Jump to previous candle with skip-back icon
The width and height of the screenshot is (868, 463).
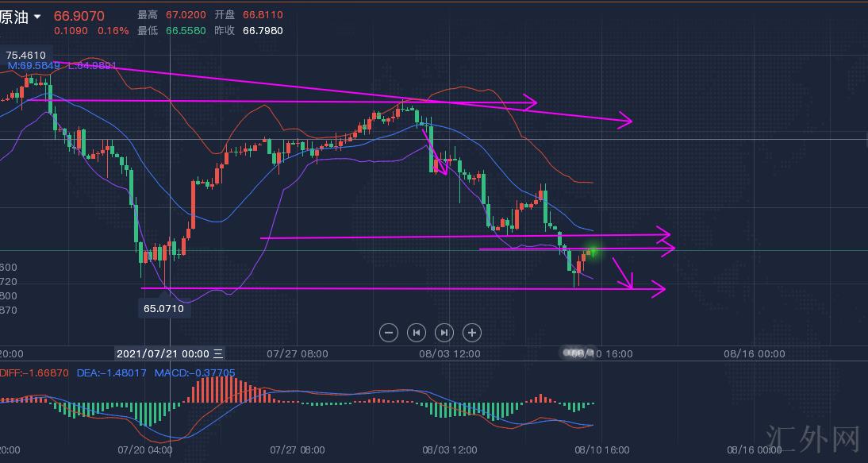click(417, 333)
